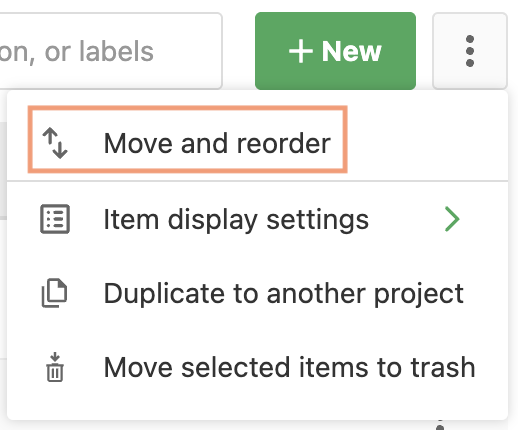518x430 pixels.
Task: Click the Item display settings label text
Action: pos(236,219)
